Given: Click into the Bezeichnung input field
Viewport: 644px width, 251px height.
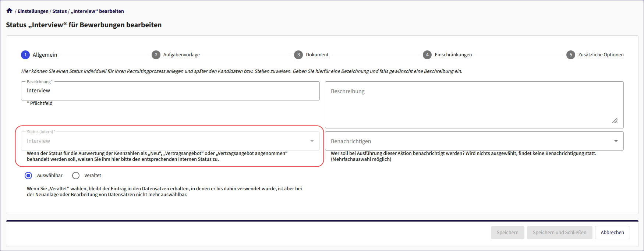Looking at the screenshot, I should click(170, 91).
